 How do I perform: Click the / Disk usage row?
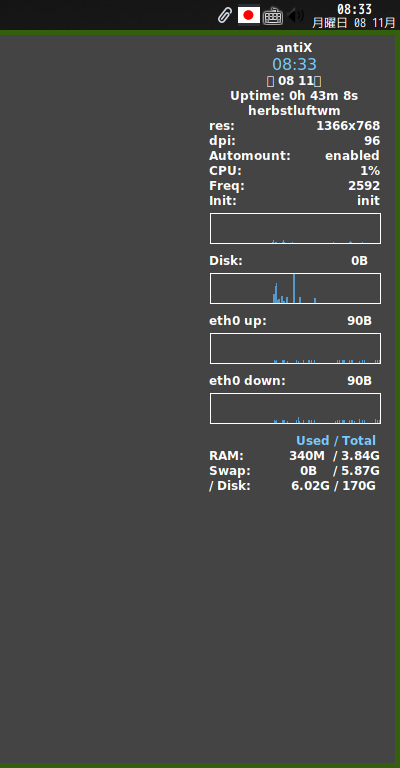tap(293, 486)
